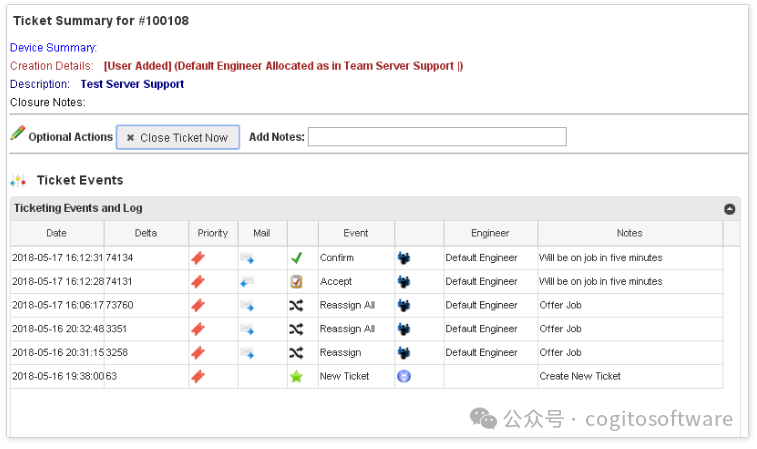Click the green star New Ticket icon
The image size is (757, 449).
pyautogui.click(x=296, y=376)
